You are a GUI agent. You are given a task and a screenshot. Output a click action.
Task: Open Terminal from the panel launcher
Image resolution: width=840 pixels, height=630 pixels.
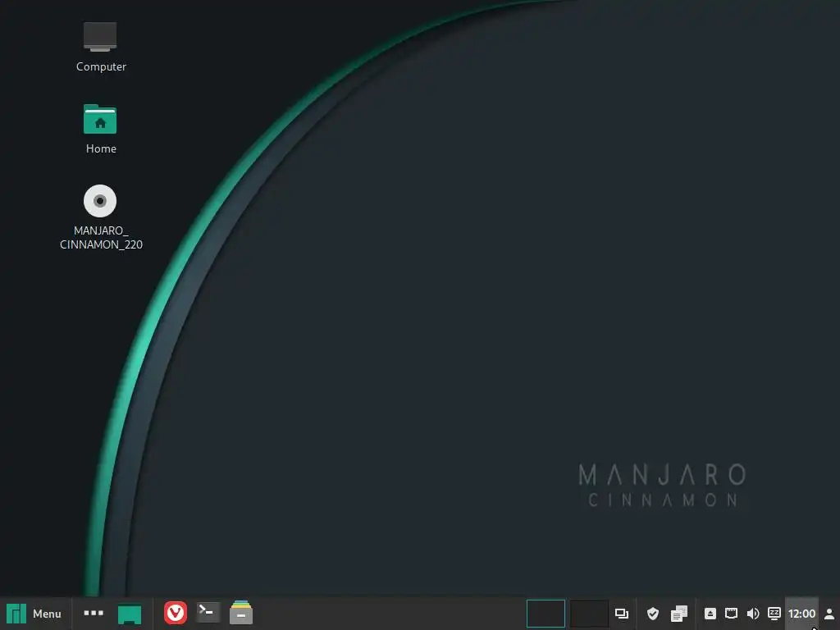(208, 612)
